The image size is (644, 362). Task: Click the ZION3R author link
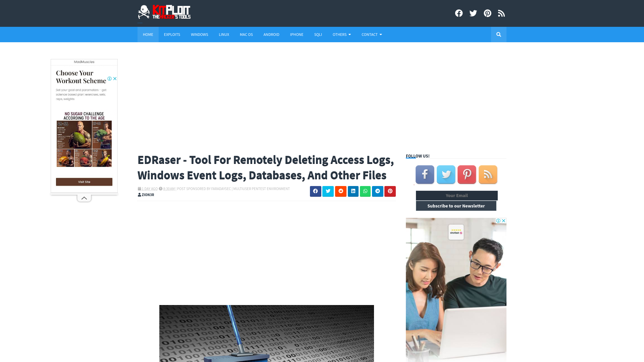147,194
